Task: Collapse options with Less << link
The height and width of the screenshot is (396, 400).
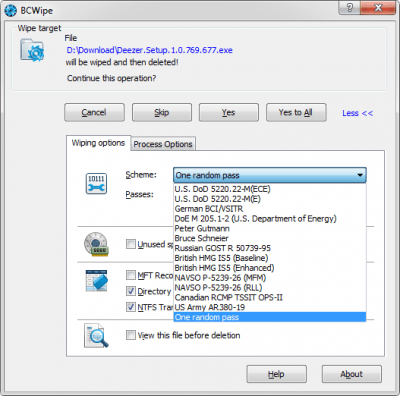Action: click(x=357, y=113)
